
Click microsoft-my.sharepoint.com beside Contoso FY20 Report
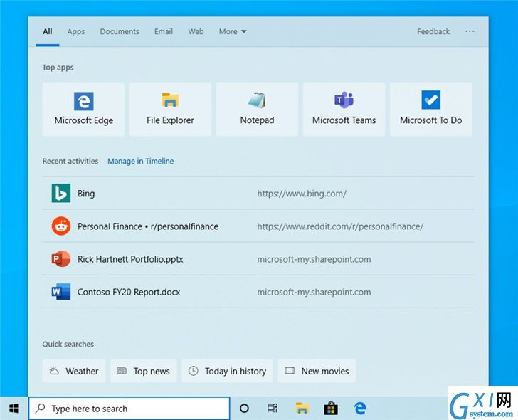pyautogui.click(x=314, y=292)
